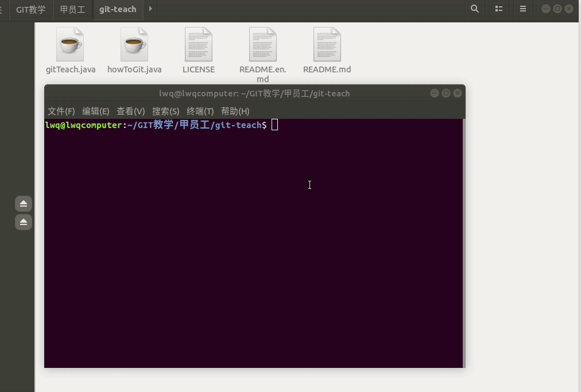Click the git-teach path segment

pyautogui.click(x=118, y=9)
